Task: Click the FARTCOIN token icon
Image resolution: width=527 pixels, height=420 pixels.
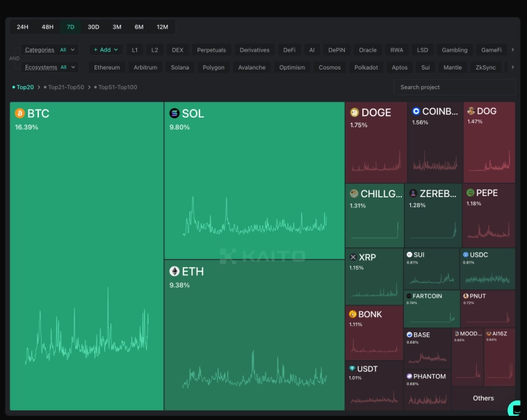Action: (x=409, y=296)
